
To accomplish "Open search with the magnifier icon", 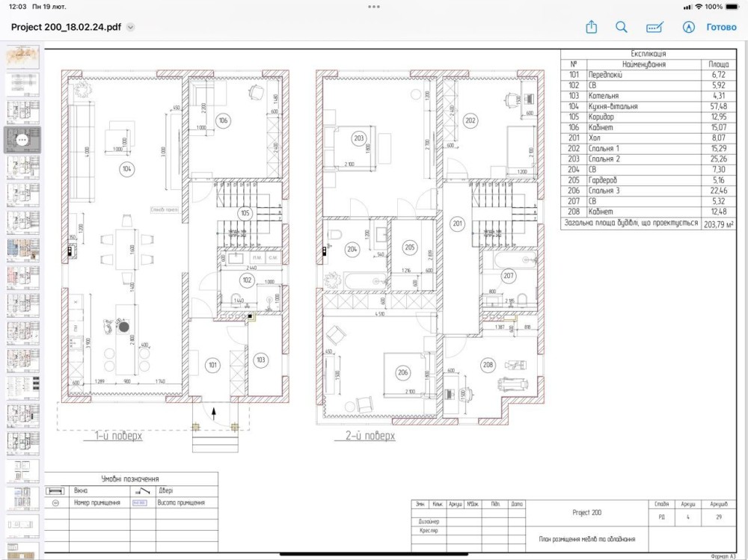I will pyautogui.click(x=622, y=27).
